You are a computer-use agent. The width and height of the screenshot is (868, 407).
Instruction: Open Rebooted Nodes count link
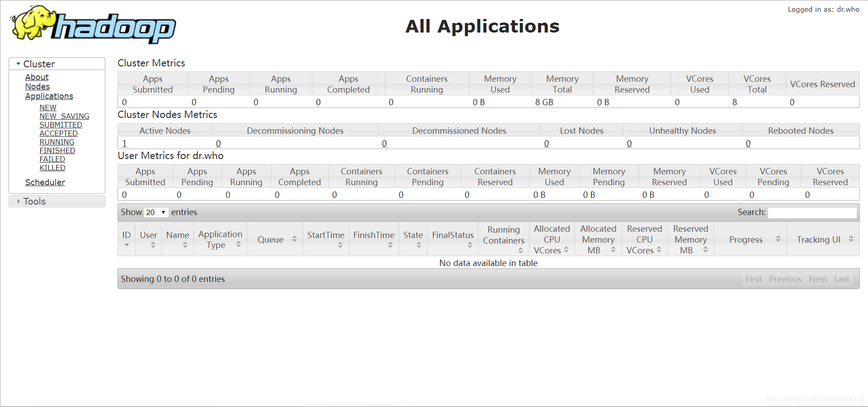(x=748, y=143)
